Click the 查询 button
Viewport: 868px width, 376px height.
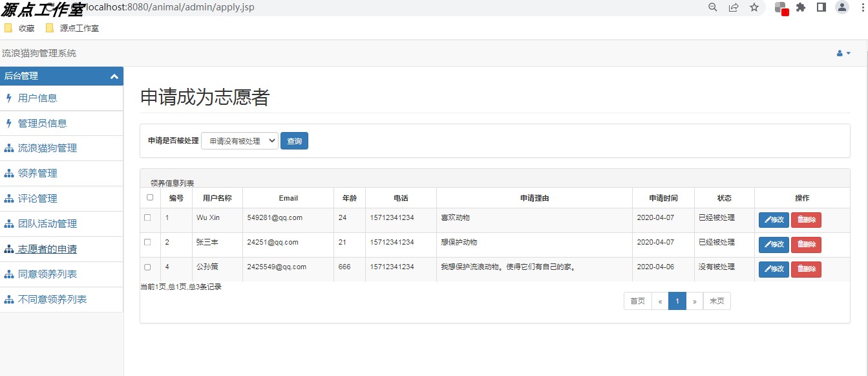(294, 140)
